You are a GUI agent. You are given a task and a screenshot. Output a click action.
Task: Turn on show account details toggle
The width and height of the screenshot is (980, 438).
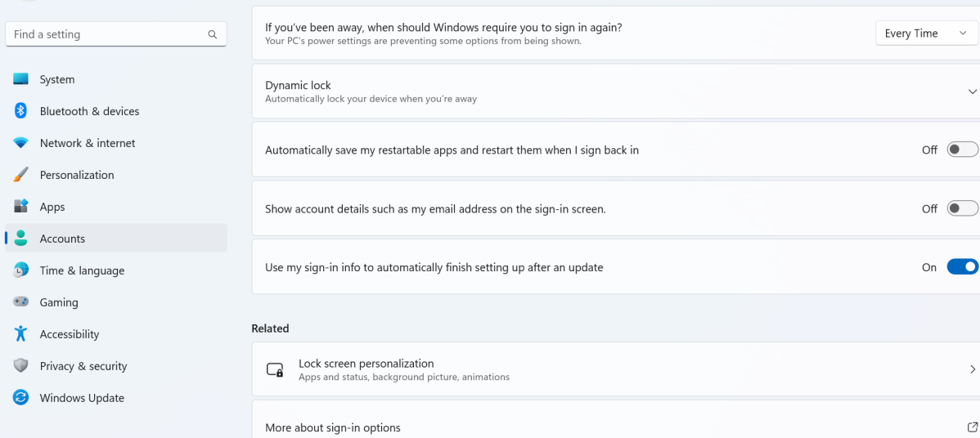(x=962, y=208)
